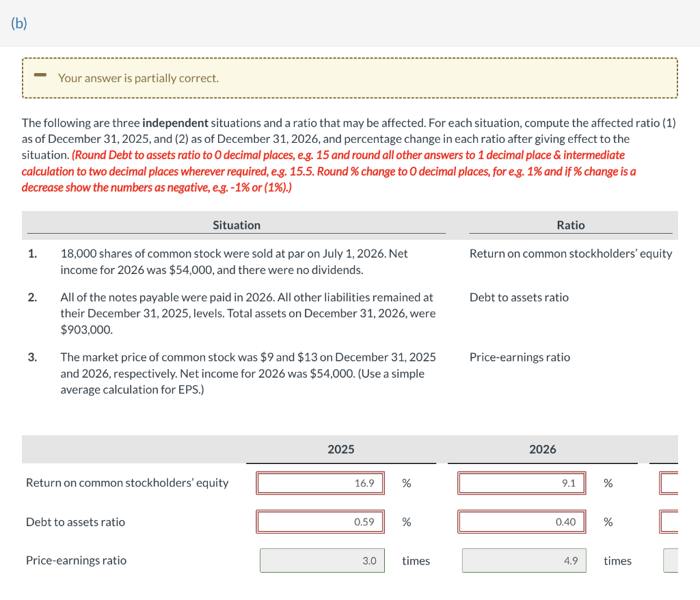
Task: Click the 2026 table column heading
Action: (x=542, y=449)
